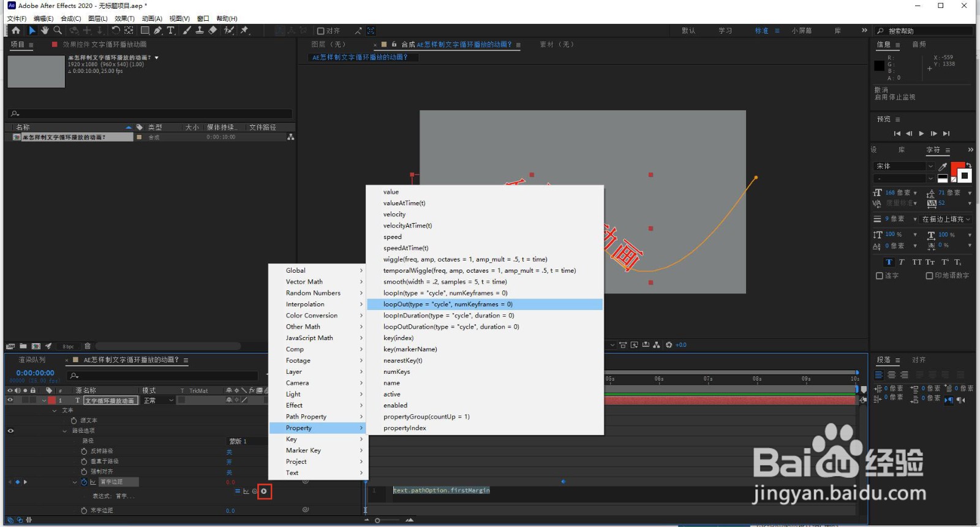Screen dimensions: 980x527
Task: Open the Property submenu
Action: tap(317, 428)
